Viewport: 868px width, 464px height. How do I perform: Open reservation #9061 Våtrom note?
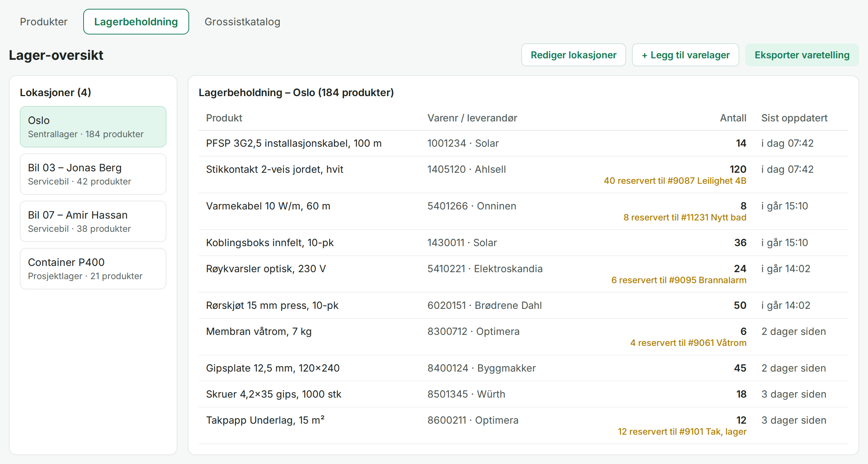pyautogui.click(x=688, y=343)
